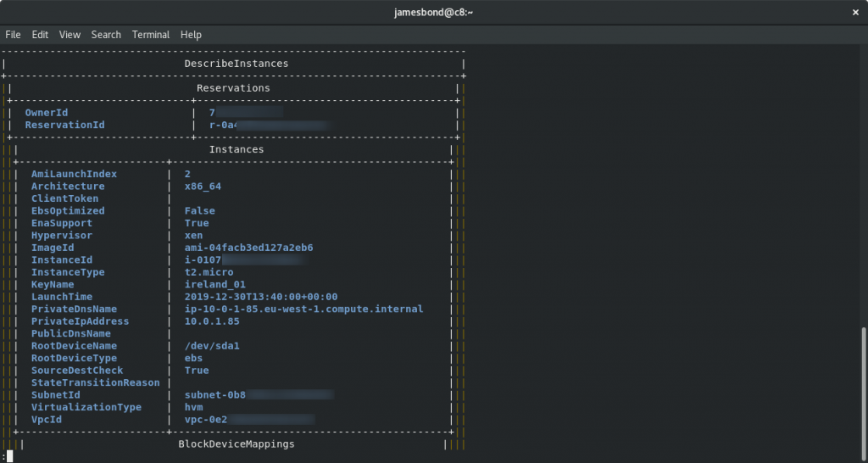Click the InstanceType label
This screenshot has height=463, width=868.
[68, 272]
